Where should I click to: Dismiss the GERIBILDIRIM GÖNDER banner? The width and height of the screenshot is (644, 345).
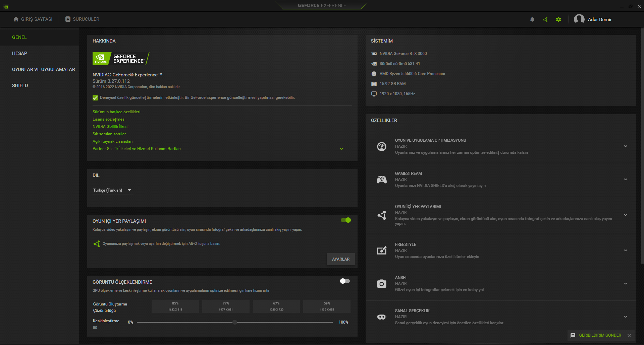[629, 336]
